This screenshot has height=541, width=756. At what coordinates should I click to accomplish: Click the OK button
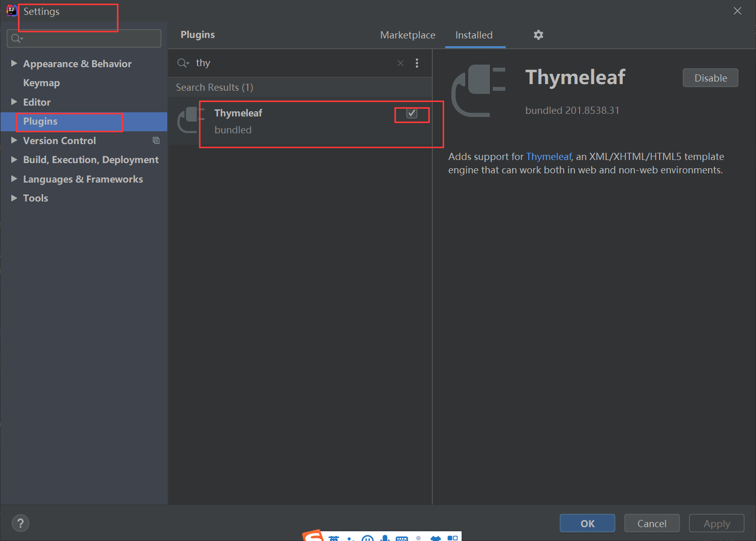[587, 523]
